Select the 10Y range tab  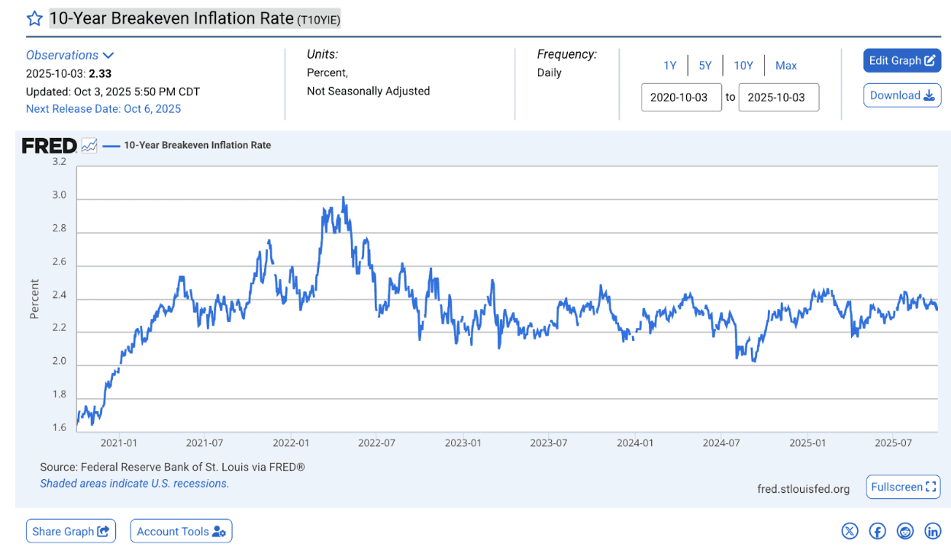click(x=743, y=66)
